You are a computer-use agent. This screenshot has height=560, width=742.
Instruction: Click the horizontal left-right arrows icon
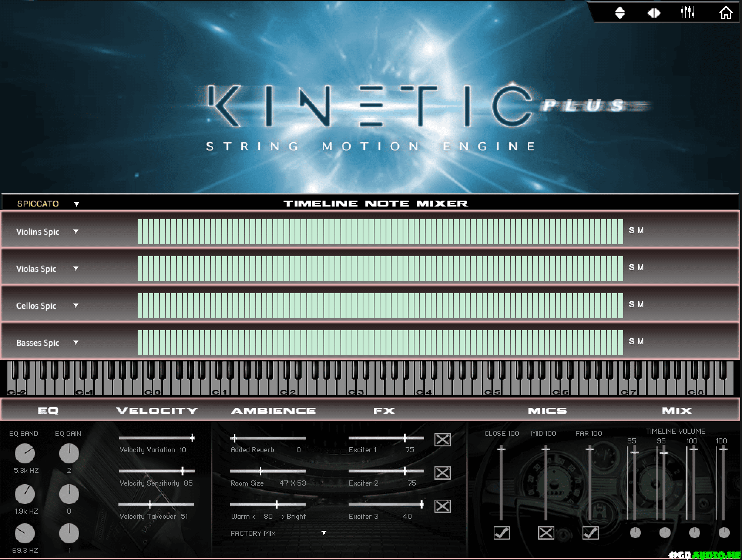(x=654, y=13)
